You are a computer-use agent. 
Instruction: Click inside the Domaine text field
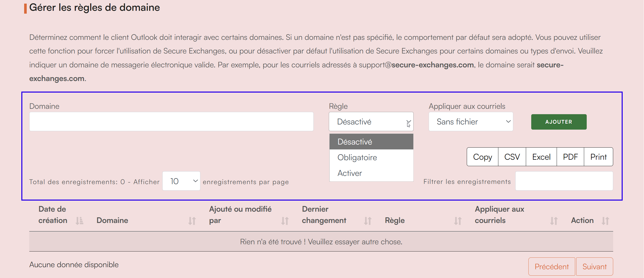[x=171, y=122]
